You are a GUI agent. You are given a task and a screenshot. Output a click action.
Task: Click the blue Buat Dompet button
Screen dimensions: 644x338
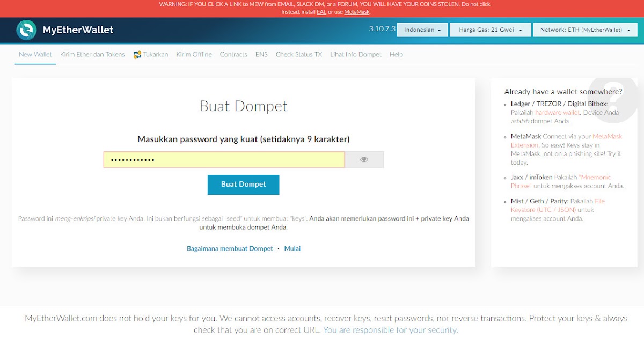coord(244,185)
